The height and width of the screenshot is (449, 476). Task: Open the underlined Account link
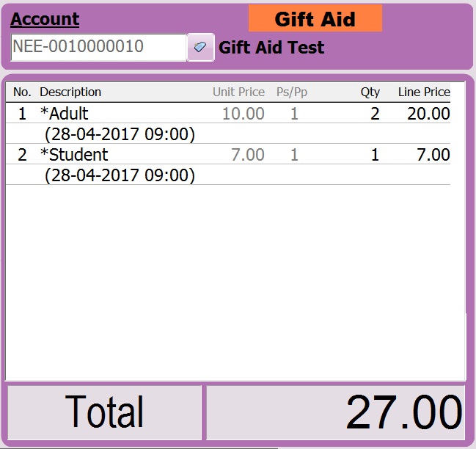[x=45, y=19]
